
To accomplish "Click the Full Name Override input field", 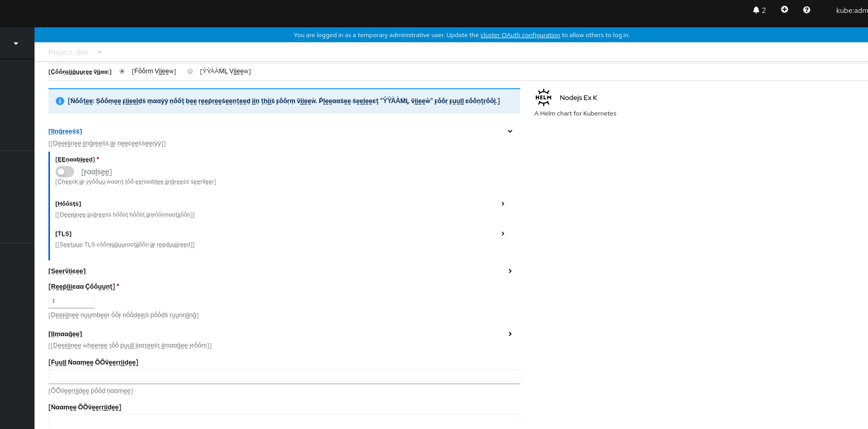I will tap(284, 377).
